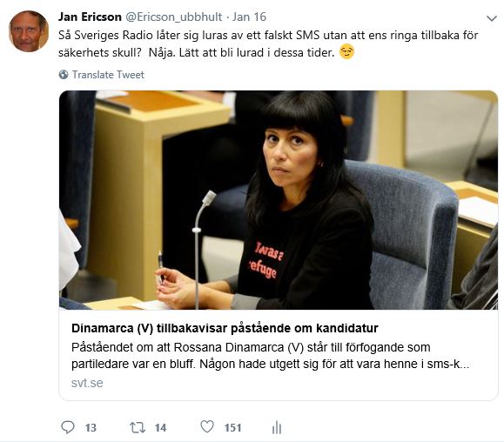This screenshot has width=504, height=442.
Task: Open the Jan 16 tweet timestamp
Action: click(250, 17)
